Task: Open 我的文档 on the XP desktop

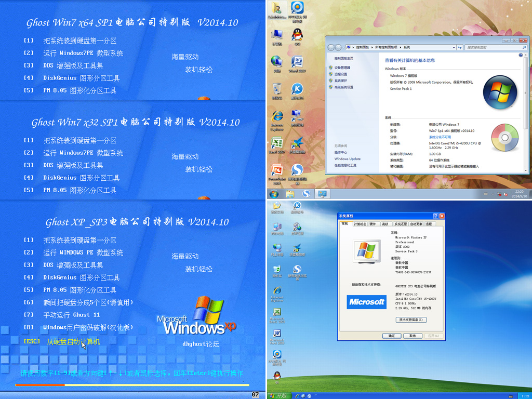Action: [277, 207]
